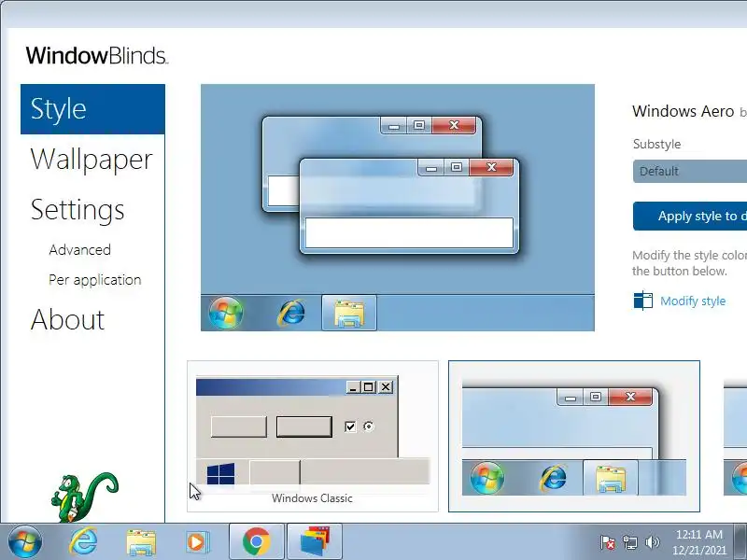The image size is (747, 560).
Task: Click the Modify style icon
Action: click(x=643, y=301)
